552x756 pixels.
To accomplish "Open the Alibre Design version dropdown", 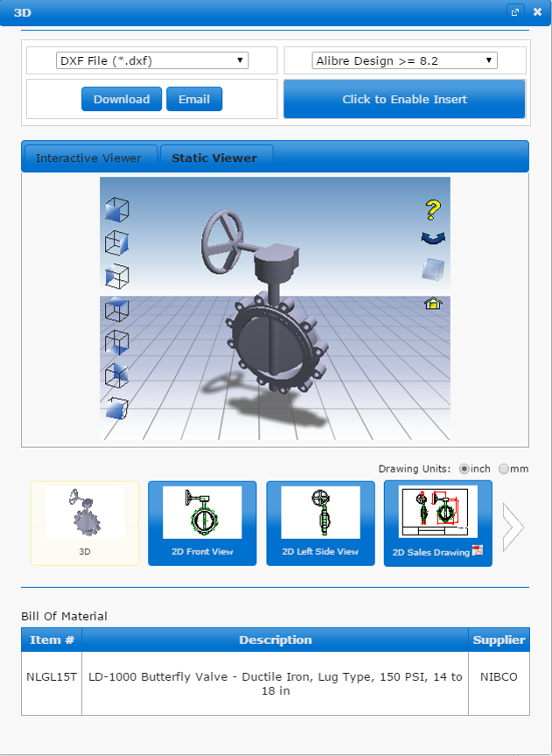I will tap(404, 60).
